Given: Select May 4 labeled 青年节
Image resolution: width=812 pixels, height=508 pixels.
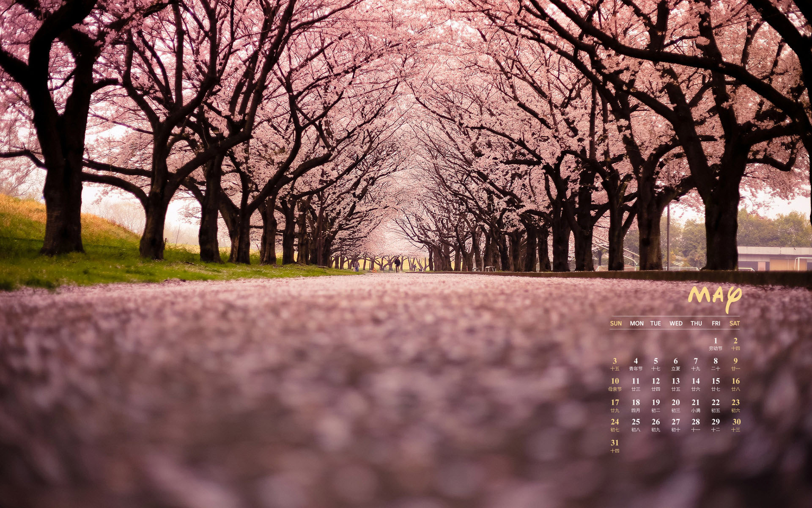Looking at the screenshot, I should pyautogui.click(x=636, y=364).
